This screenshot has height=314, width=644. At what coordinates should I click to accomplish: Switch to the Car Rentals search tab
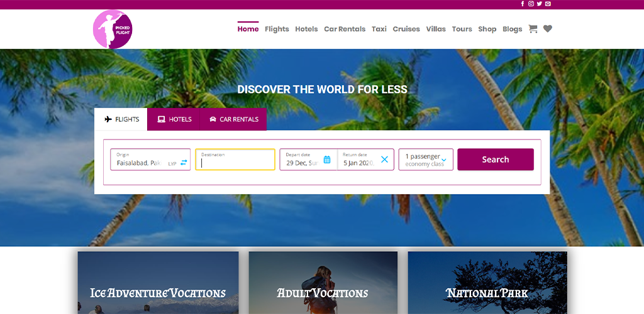pyautogui.click(x=233, y=119)
